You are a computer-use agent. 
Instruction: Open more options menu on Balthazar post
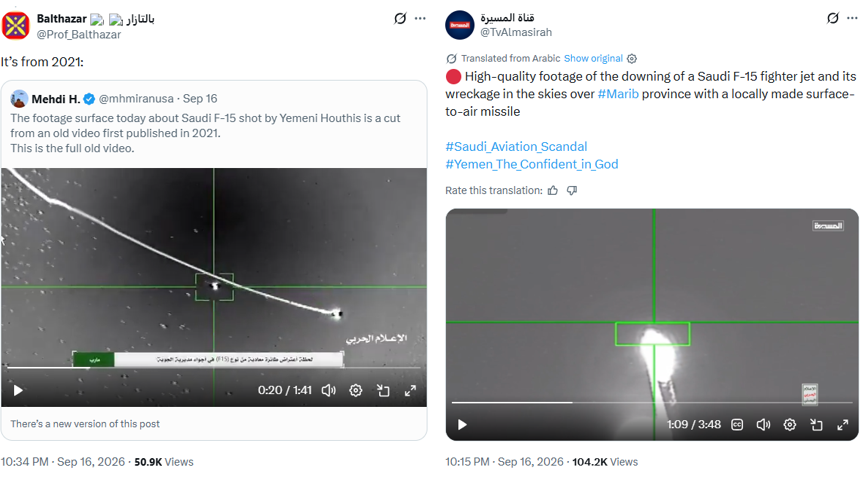tap(420, 18)
